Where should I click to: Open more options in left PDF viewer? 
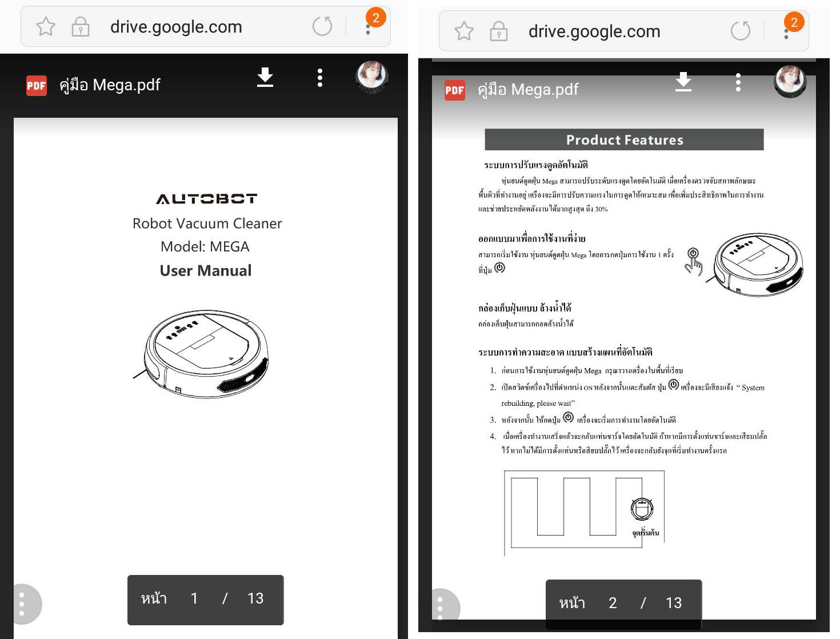[320, 78]
